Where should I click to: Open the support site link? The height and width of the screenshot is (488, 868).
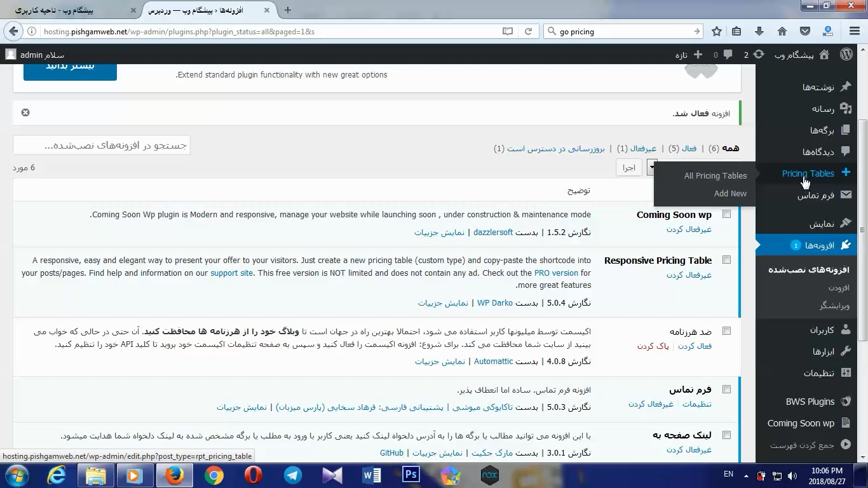pyautogui.click(x=231, y=273)
